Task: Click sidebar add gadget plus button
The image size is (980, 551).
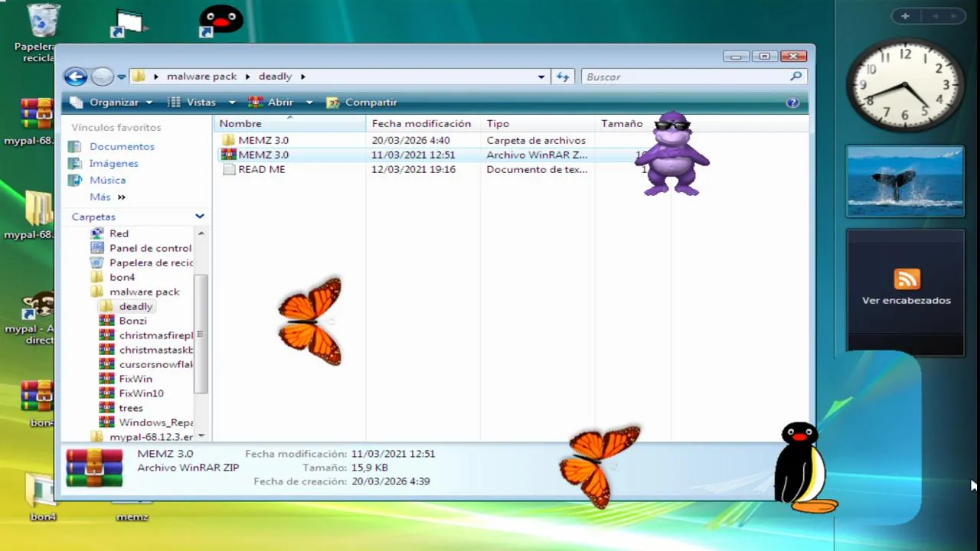Action: [905, 16]
